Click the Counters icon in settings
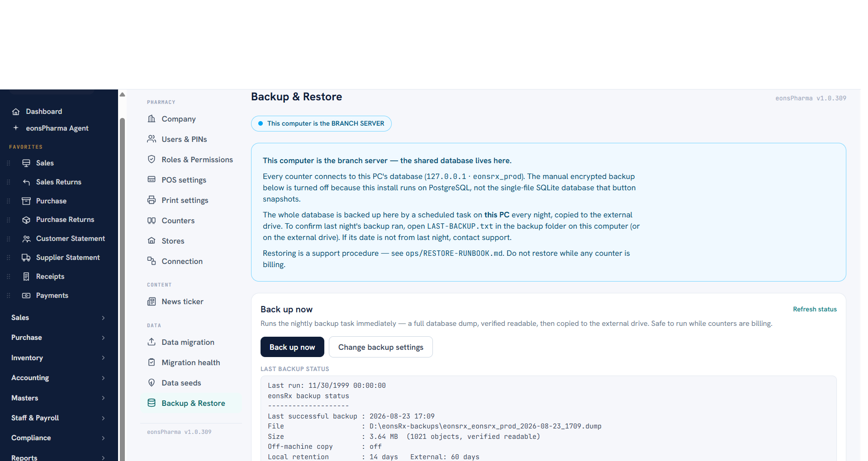 [x=152, y=221]
